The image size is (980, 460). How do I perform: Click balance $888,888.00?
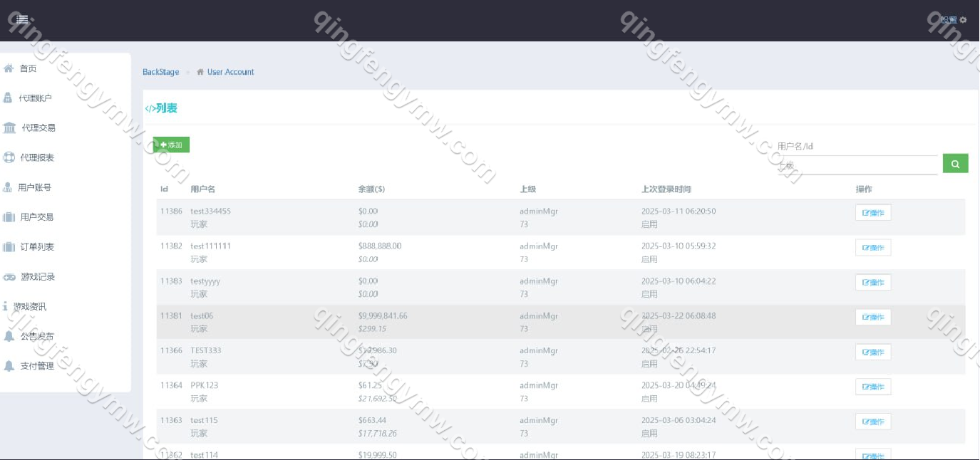[380, 246]
